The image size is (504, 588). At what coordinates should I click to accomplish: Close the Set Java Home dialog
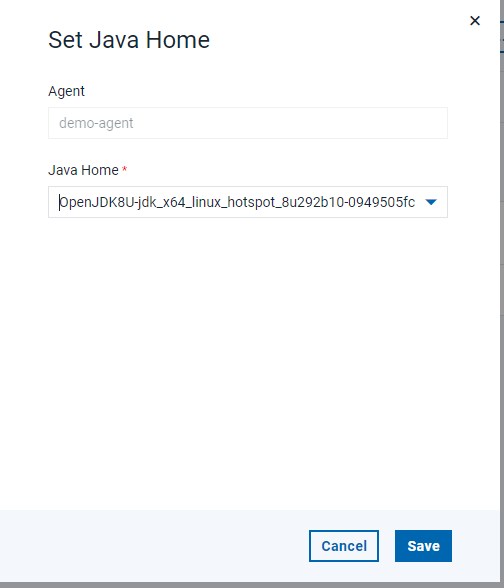tap(475, 21)
